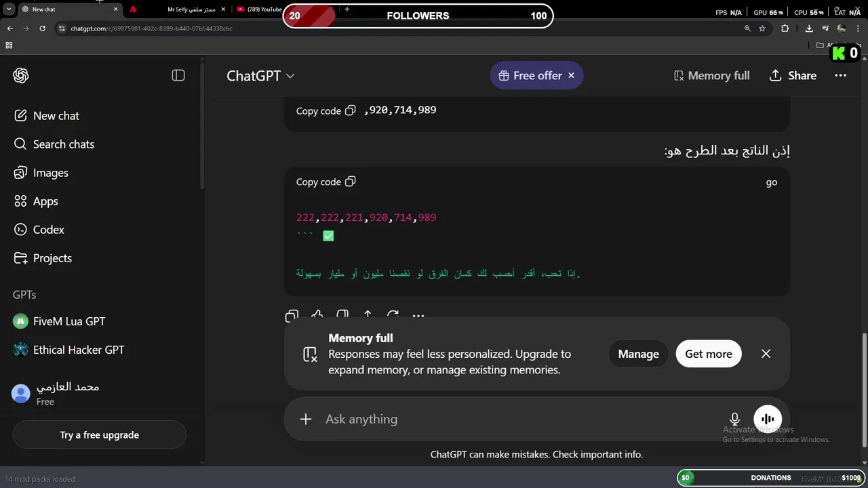The image size is (868, 488).
Task: Bookmark this page with the star icon
Action: click(x=762, y=28)
